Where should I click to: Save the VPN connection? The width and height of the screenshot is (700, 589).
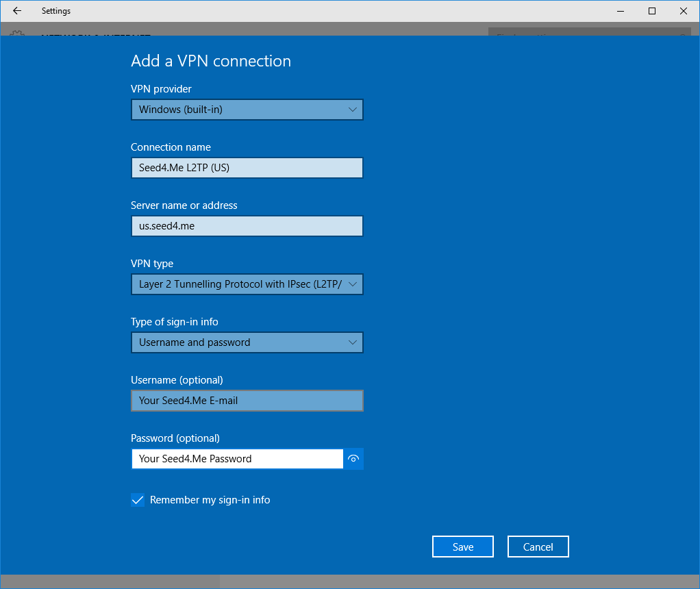click(x=462, y=547)
